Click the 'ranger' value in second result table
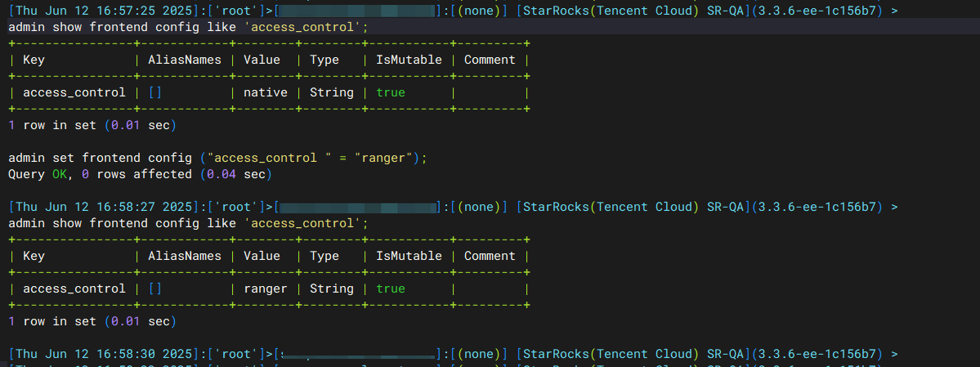 point(265,289)
